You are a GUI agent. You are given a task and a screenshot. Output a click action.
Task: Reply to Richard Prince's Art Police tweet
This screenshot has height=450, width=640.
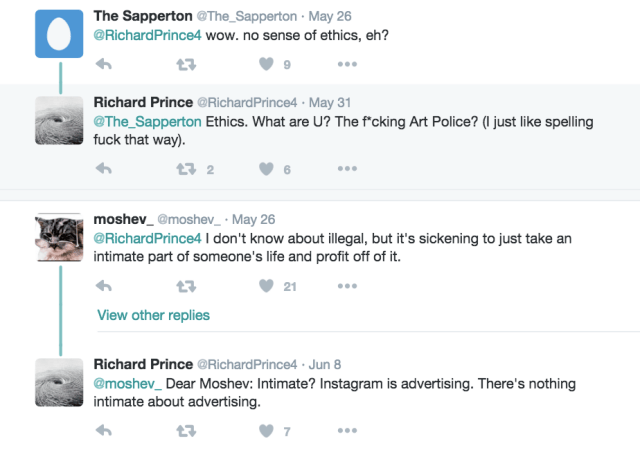103,169
